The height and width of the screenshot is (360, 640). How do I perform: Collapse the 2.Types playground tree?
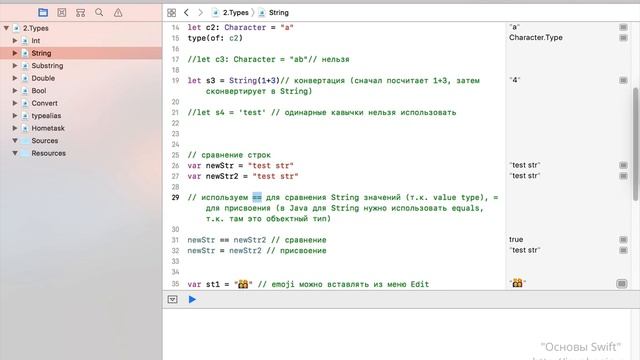(x=6, y=28)
